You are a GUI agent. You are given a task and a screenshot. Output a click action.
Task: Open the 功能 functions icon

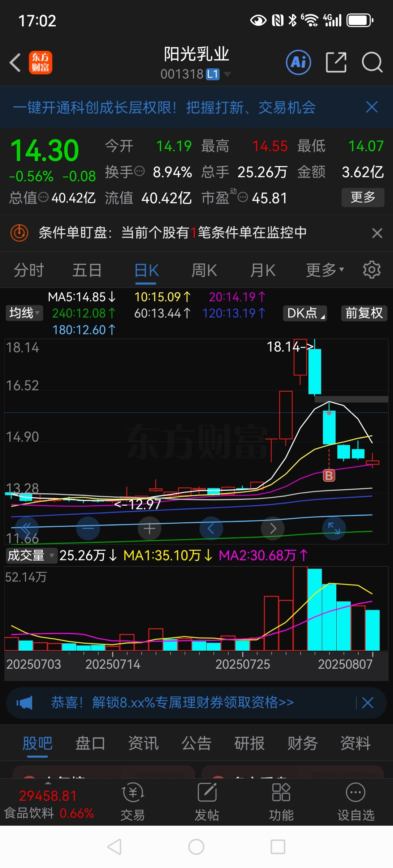pyautogui.click(x=281, y=801)
